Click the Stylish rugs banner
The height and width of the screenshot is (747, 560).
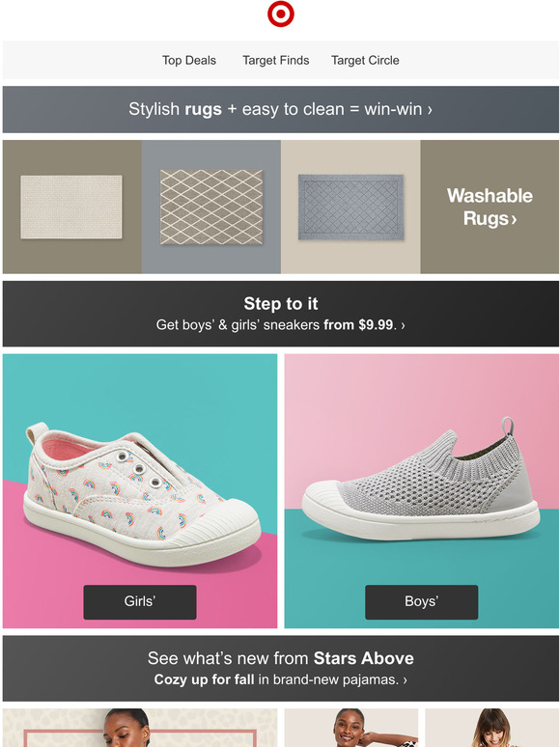click(280, 109)
